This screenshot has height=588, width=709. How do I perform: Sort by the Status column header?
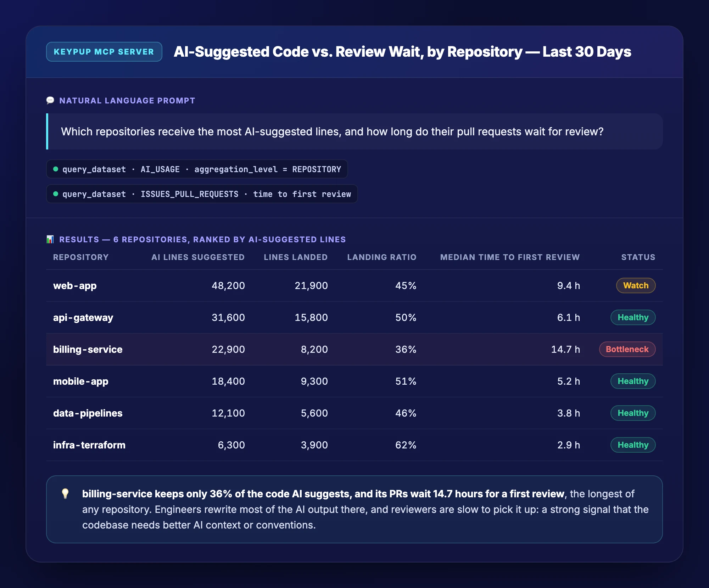pyautogui.click(x=638, y=257)
